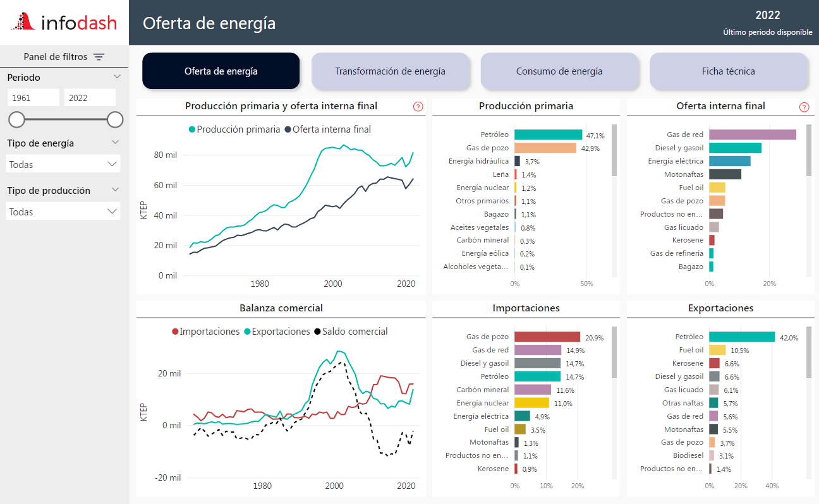The height and width of the screenshot is (504, 819).
Task: Click the 1961 start year field
Action: [x=33, y=98]
